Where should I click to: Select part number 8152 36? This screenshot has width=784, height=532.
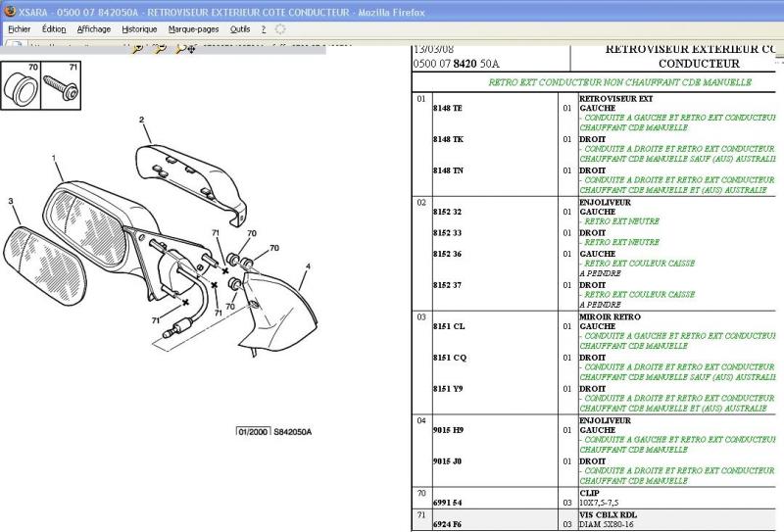(x=447, y=254)
